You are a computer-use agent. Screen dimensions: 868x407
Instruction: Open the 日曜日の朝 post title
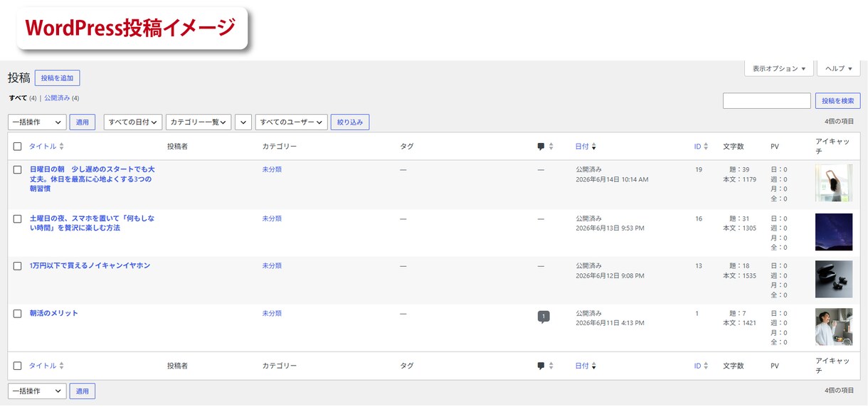click(92, 179)
